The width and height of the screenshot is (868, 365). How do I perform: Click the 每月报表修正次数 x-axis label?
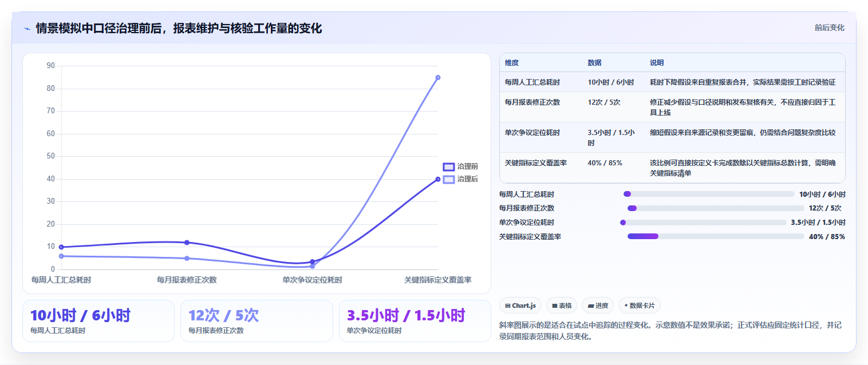(x=187, y=280)
